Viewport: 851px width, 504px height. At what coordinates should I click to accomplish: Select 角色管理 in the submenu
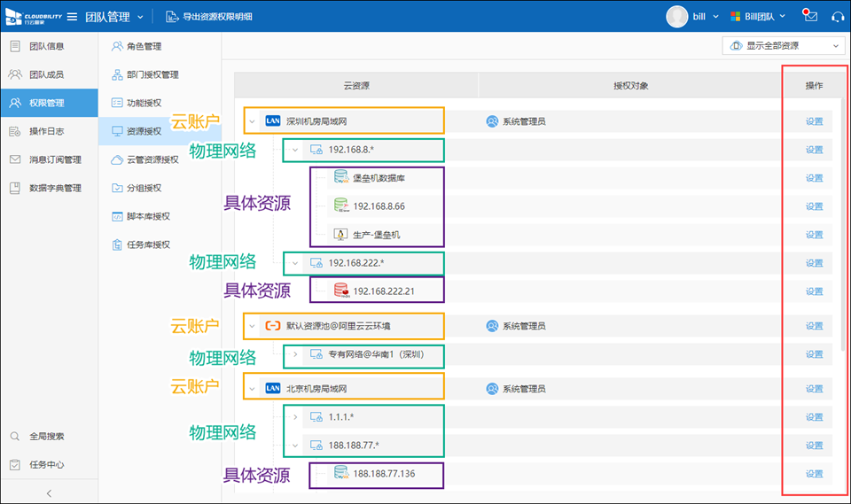point(143,46)
